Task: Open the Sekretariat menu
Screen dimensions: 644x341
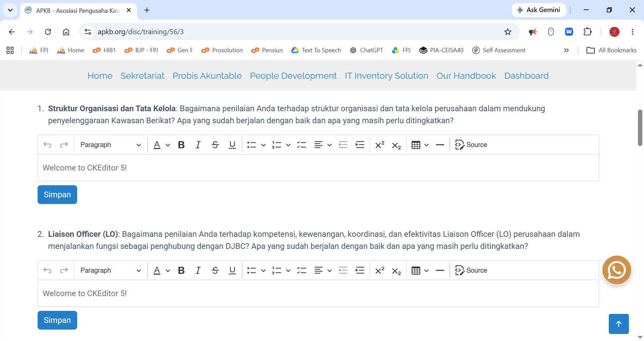Action: [x=143, y=76]
